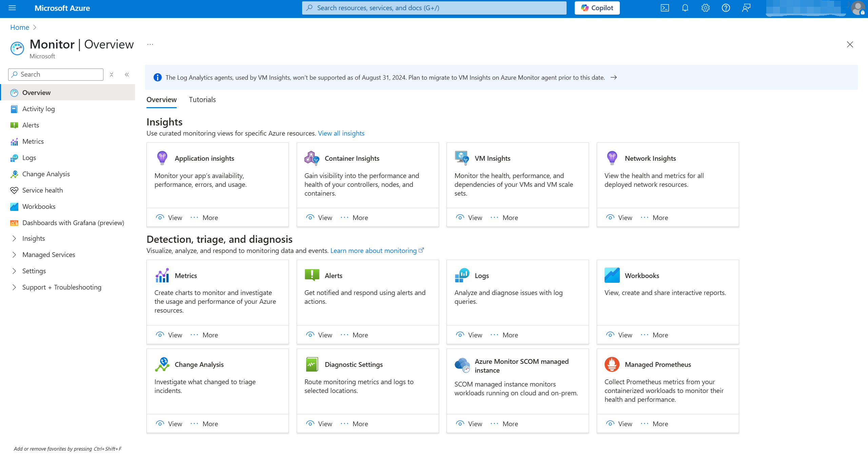This screenshot has height=454, width=868.
Task: Open More options on Diagnostic Settings card
Action: pyautogui.click(x=354, y=424)
